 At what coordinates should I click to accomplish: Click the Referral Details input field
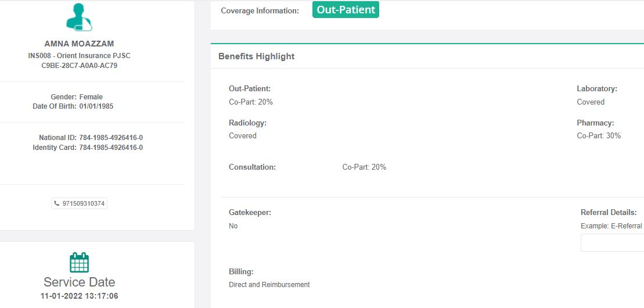[612, 243]
